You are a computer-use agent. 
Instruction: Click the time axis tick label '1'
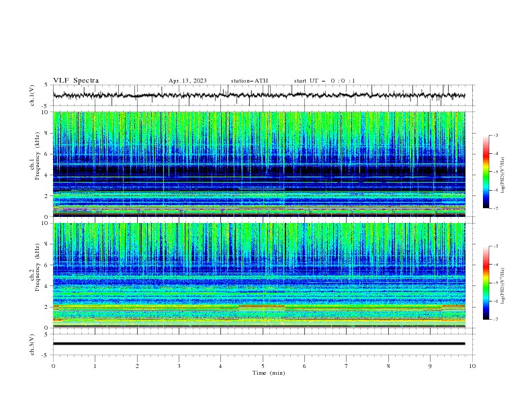95,366
